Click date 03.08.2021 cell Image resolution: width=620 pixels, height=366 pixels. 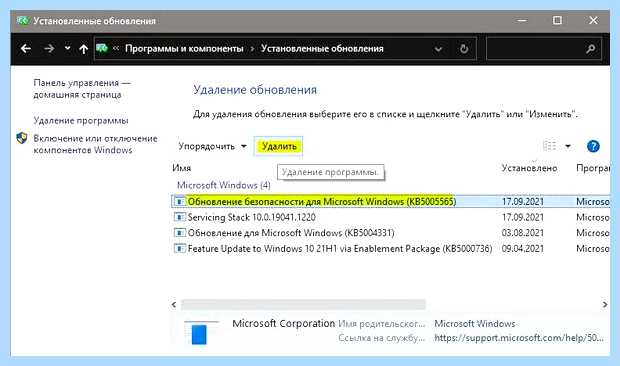point(522,233)
